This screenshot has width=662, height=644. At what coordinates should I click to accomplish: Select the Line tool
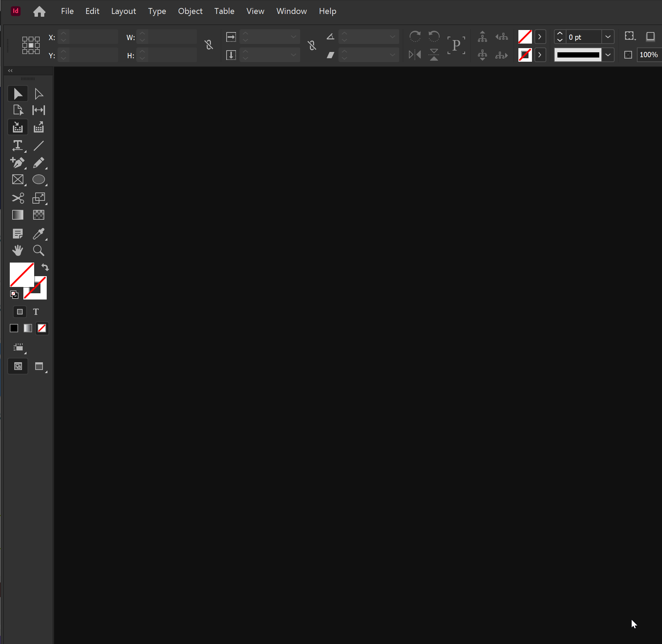(39, 145)
